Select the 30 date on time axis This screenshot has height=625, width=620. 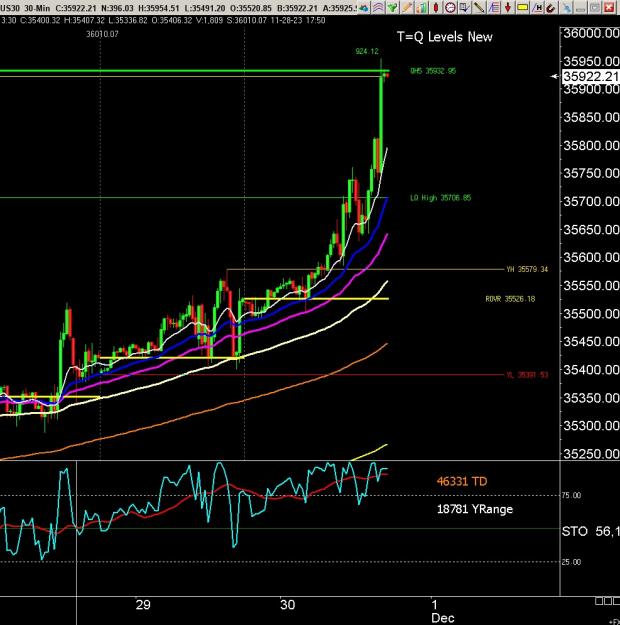click(287, 605)
